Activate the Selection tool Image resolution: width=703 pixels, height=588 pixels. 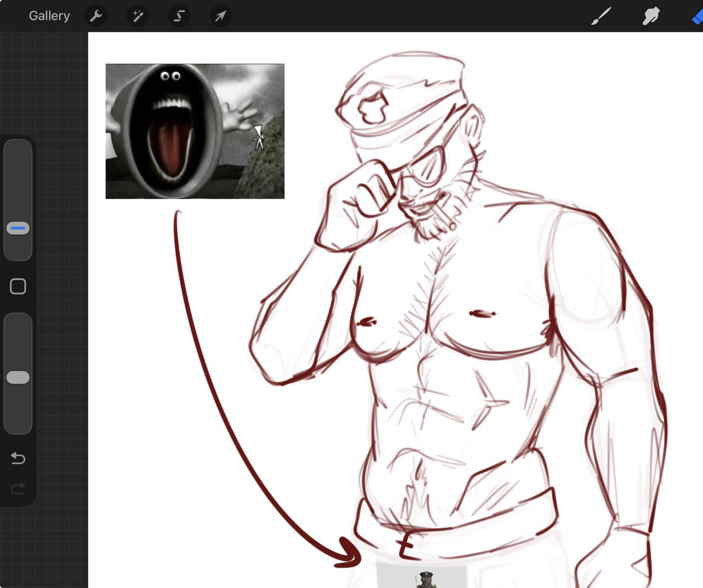[x=179, y=16]
